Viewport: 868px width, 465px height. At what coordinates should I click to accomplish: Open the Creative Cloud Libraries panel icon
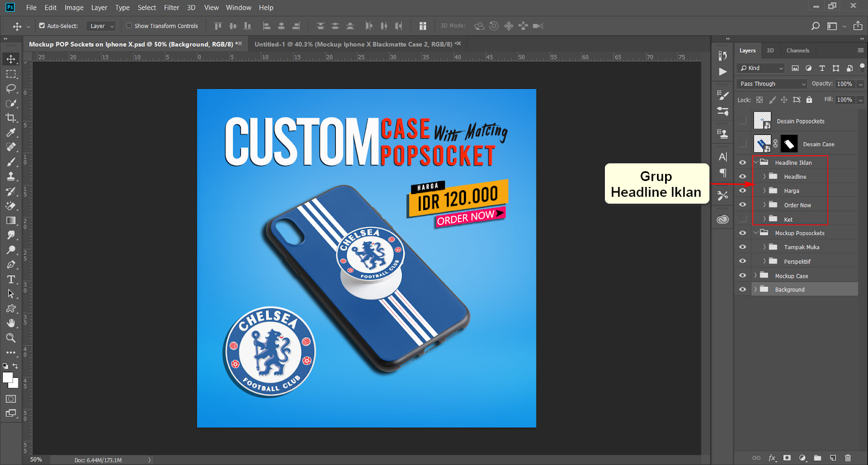(x=723, y=219)
